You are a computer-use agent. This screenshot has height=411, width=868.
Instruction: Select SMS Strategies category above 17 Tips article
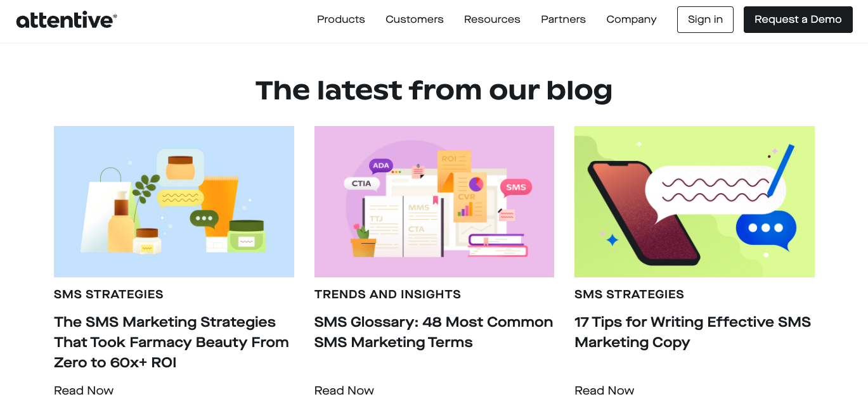point(629,294)
